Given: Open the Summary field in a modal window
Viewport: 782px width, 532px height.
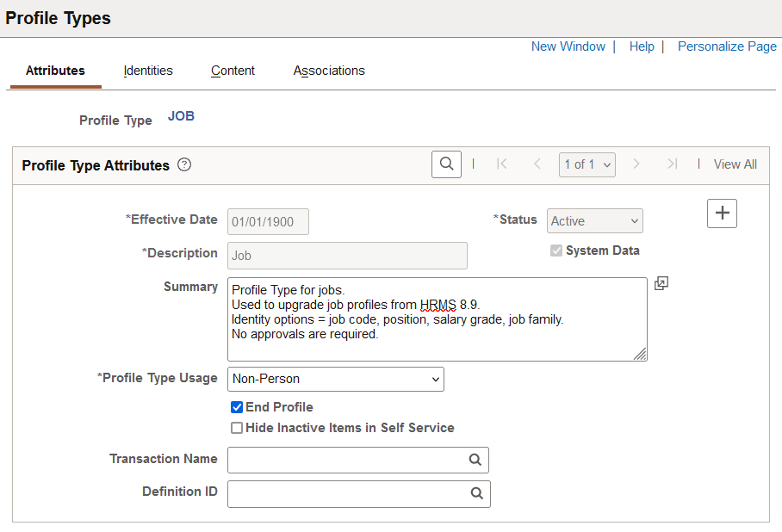Looking at the screenshot, I should click(661, 283).
